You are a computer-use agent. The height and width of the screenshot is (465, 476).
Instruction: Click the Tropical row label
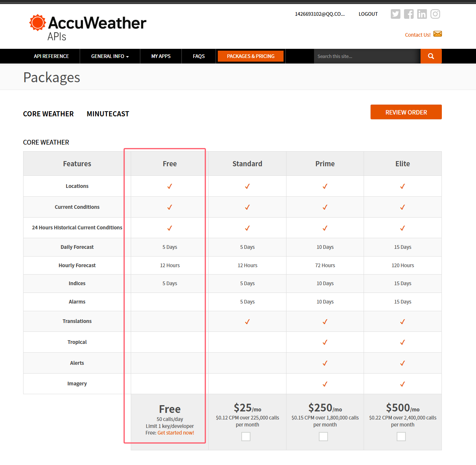(77, 342)
